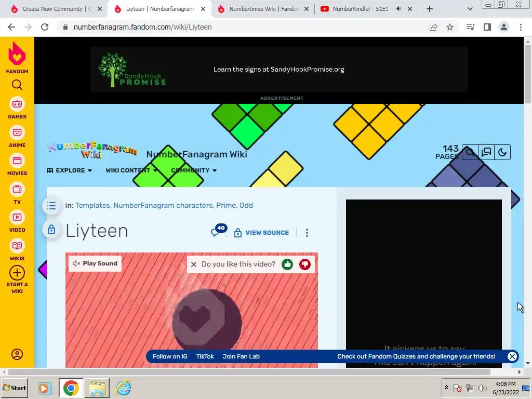Open the comments bubble showing 40
The image size is (532, 399).
(219, 230)
